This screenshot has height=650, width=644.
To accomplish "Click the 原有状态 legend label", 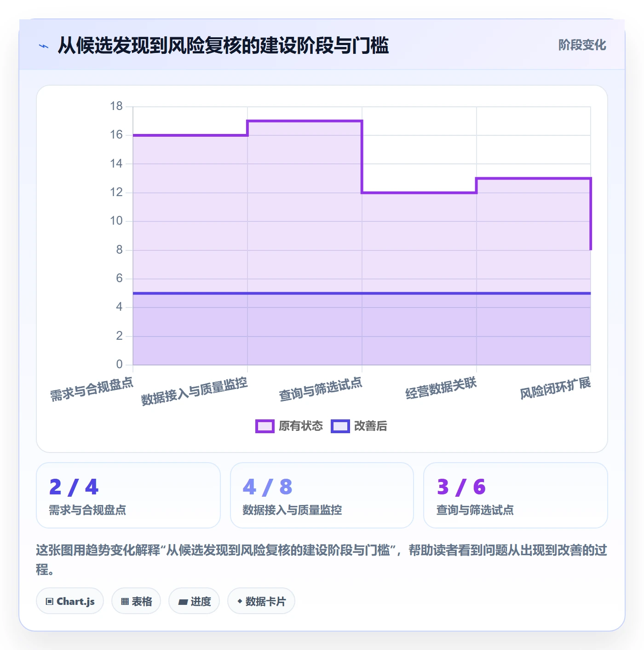I will 301,426.
